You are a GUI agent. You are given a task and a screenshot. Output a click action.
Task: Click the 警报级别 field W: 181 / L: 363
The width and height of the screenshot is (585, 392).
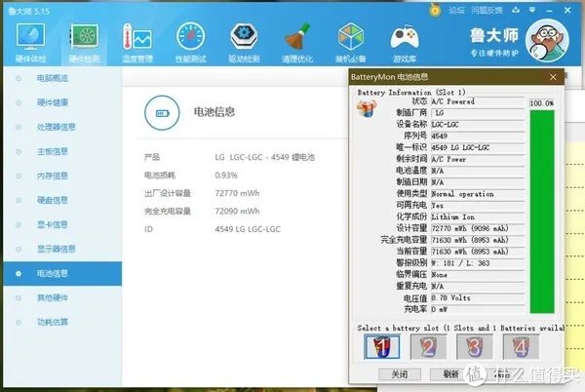click(478, 263)
